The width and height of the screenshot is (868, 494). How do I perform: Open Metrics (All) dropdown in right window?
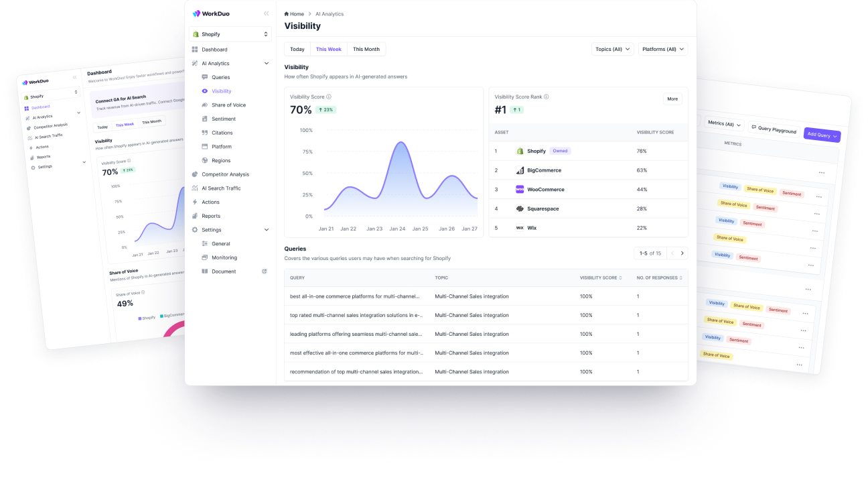tap(725, 124)
